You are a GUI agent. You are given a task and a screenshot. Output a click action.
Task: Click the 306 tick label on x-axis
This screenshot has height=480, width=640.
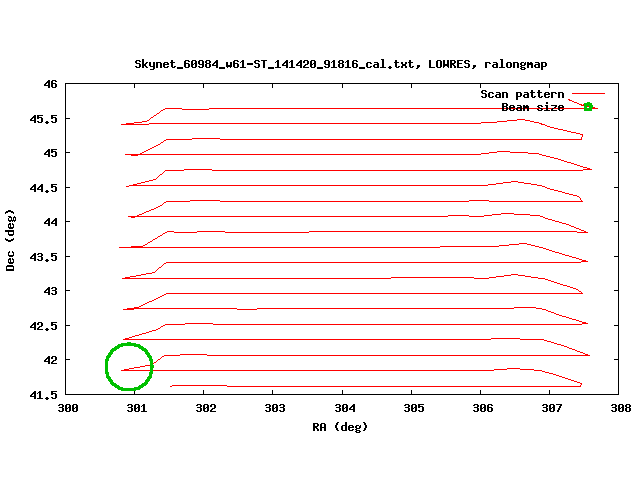482,409
